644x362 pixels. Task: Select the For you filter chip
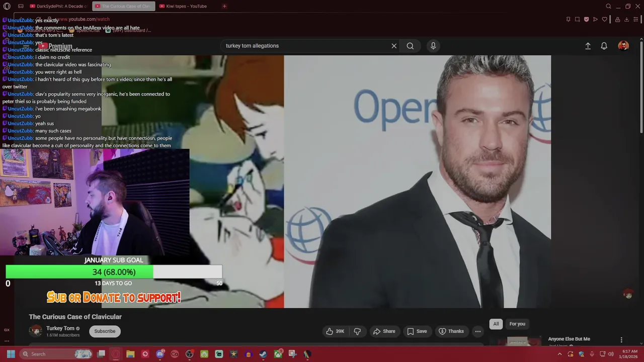517,324
